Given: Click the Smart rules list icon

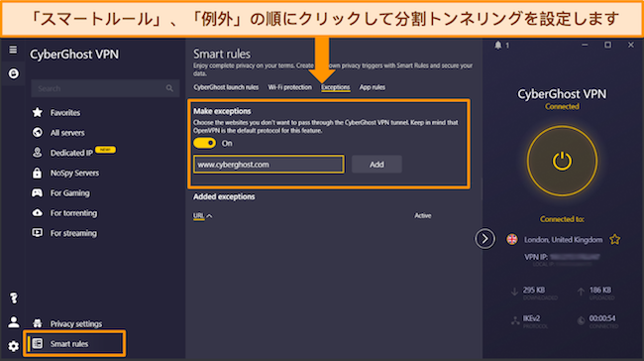Looking at the screenshot, I should pyautogui.click(x=38, y=343).
